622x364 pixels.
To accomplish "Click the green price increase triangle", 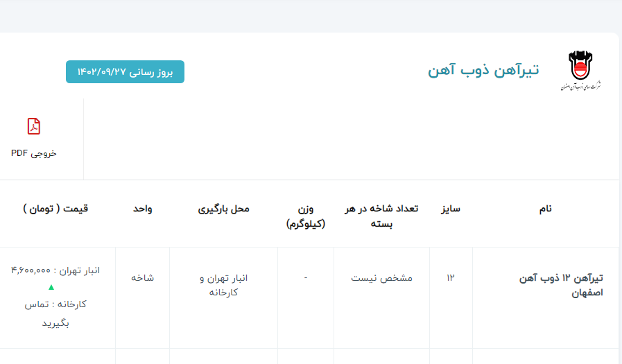I will pos(51,287).
